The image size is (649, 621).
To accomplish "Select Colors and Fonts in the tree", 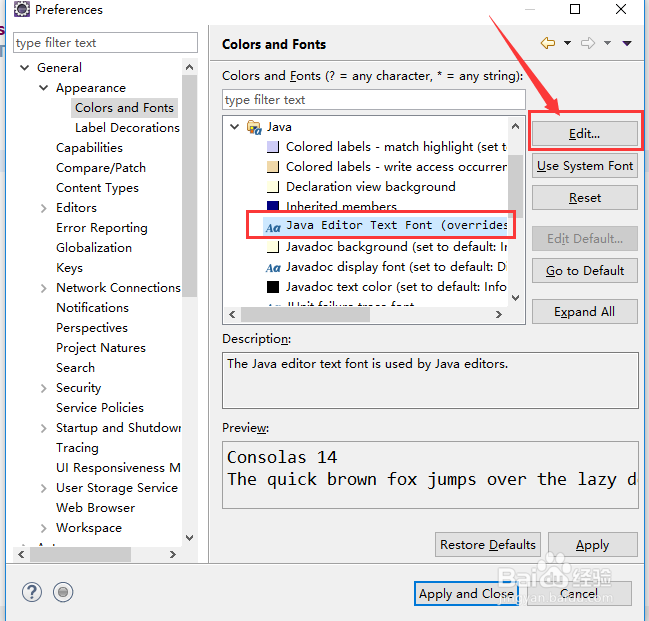I will tap(124, 108).
